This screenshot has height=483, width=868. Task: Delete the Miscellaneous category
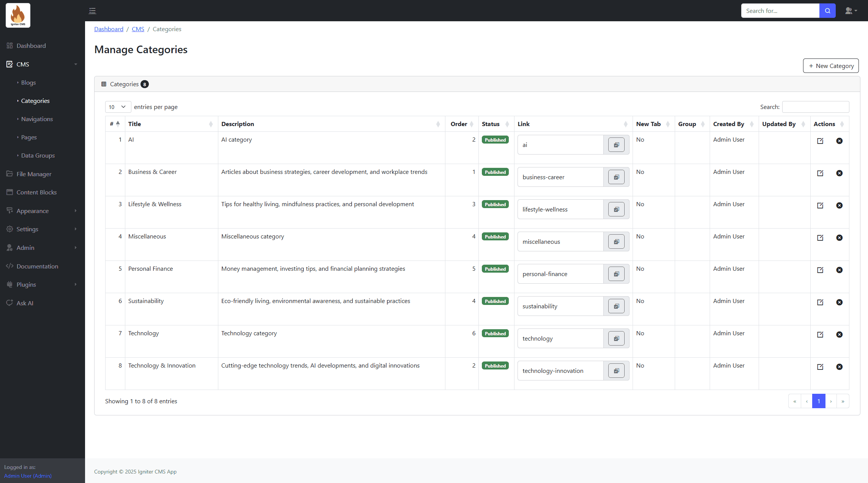[x=839, y=238]
